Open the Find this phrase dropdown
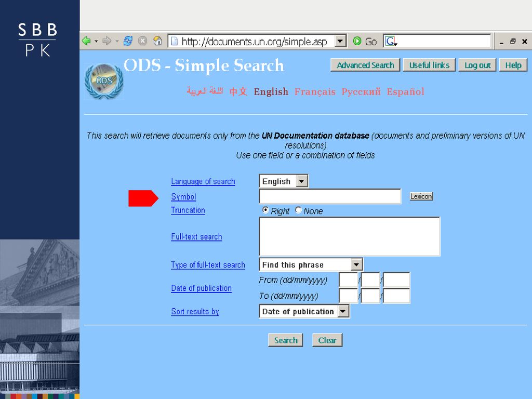The height and width of the screenshot is (399, 532). pos(356,264)
